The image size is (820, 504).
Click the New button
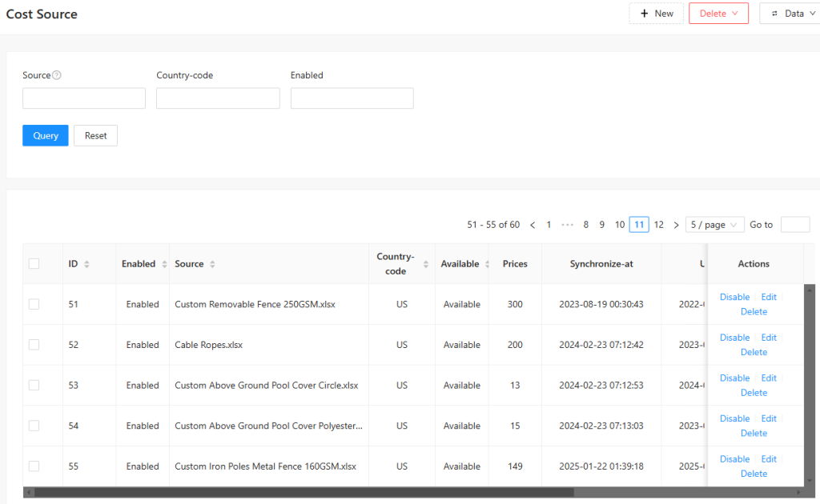click(x=657, y=14)
